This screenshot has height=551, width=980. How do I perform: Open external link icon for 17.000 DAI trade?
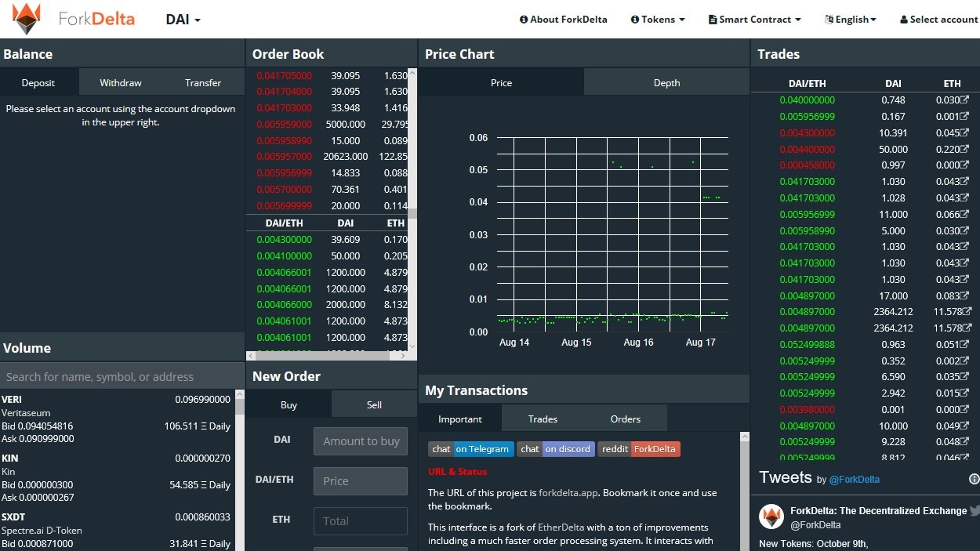(x=965, y=296)
